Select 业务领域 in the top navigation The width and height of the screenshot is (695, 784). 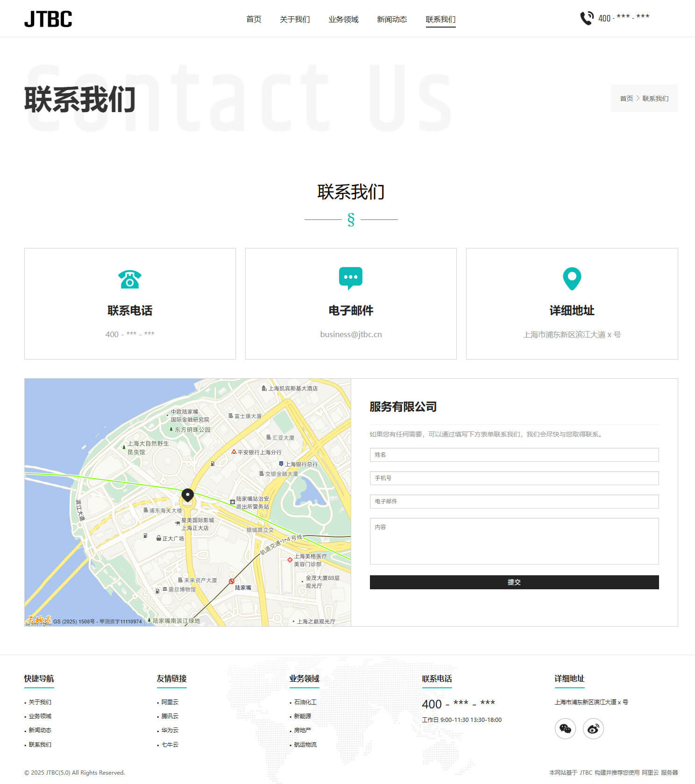(x=343, y=19)
